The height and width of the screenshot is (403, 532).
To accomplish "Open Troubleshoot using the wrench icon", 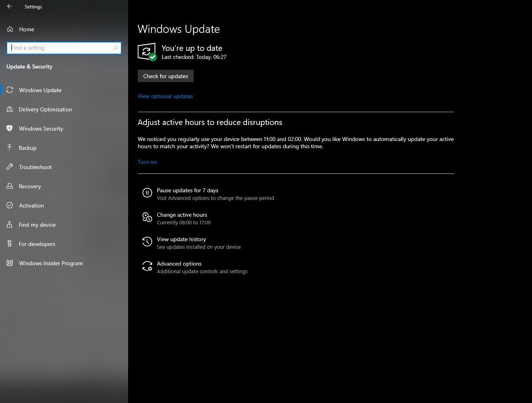I will coord(10,167).
